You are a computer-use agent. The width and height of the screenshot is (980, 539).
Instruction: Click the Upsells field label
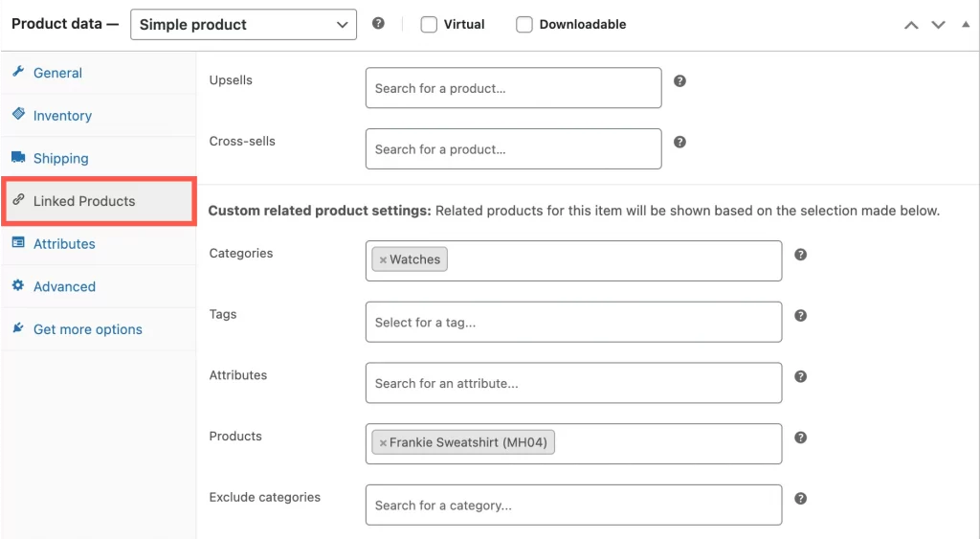(231, 80)
